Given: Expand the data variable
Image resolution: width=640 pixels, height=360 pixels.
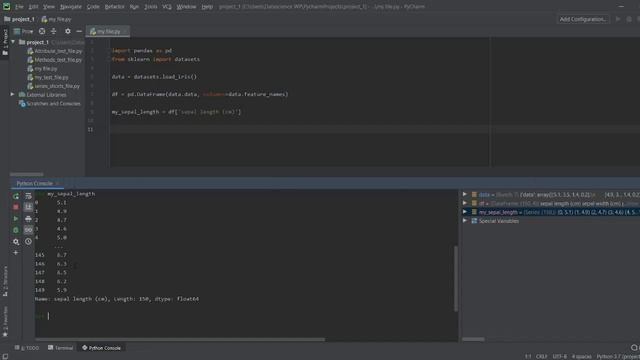Looking at the screenshot, I should 465,194.
